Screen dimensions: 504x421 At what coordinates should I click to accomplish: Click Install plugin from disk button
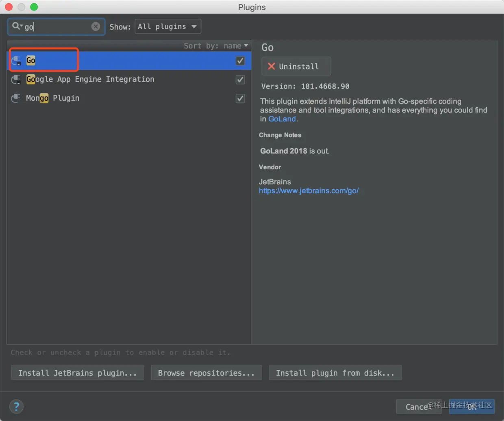(335, 373)
